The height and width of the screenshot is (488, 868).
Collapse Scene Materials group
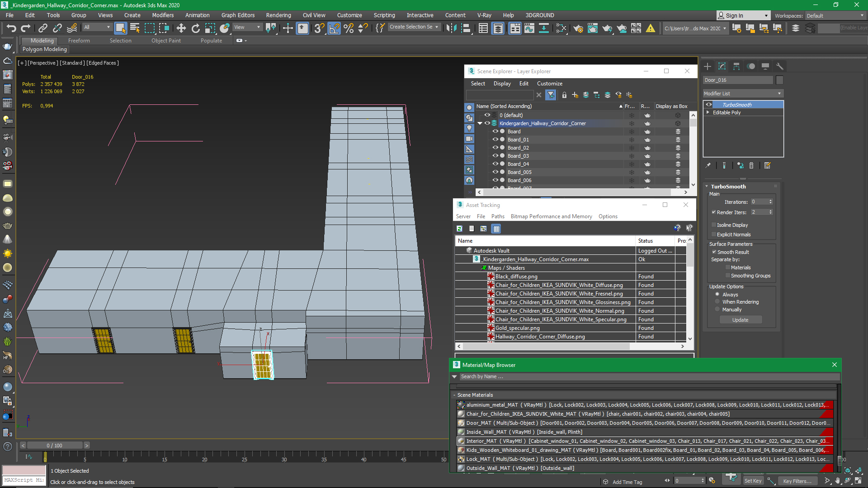click(x=454, y=395)
